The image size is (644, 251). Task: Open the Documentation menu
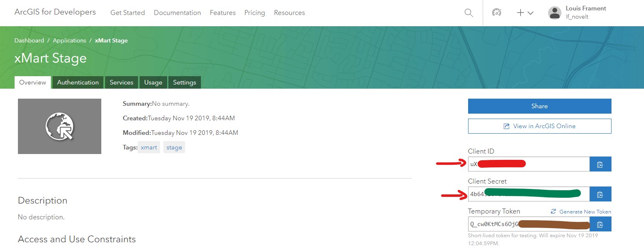(177, 13)
